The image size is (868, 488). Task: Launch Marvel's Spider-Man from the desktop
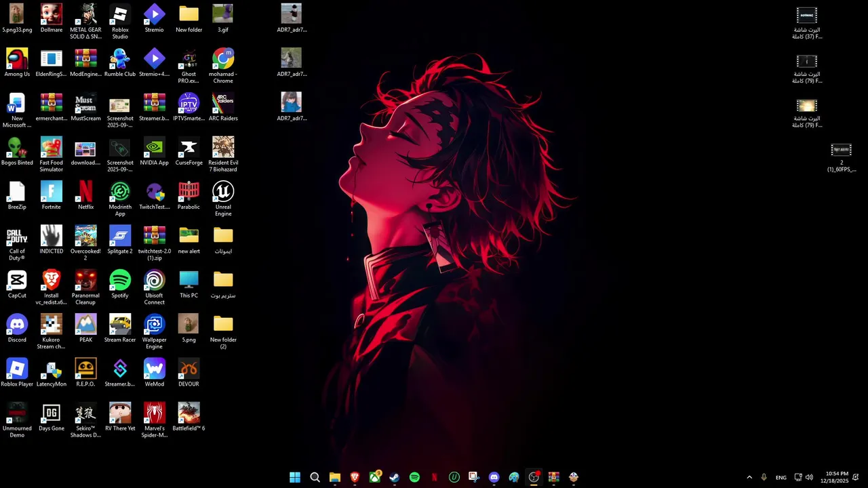click(154, 420)
